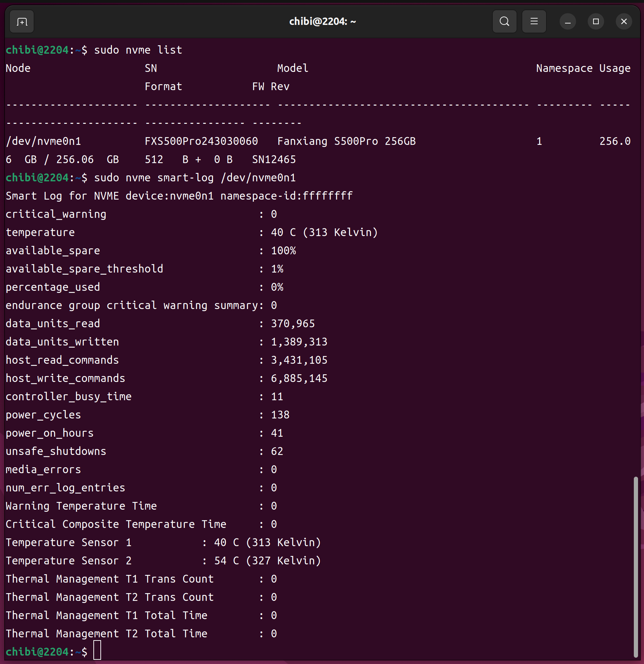Click the power_on_hours label
Viewport: 644px width, 664px height.
point(50,433)
